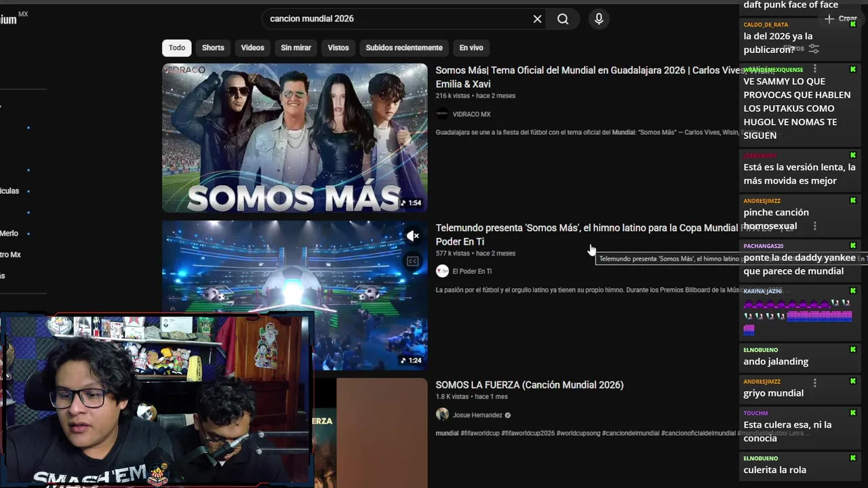Select the Todo filter chip
This screenshot has width=868, height=488.
click(x=177, y=47)
